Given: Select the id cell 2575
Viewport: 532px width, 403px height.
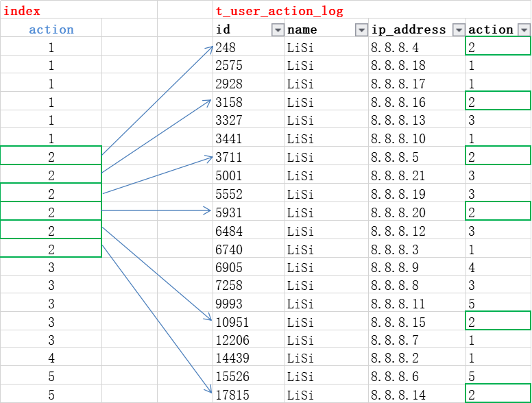Looking at the screenshot, I should pyautogui.click(x=249, y=64).
